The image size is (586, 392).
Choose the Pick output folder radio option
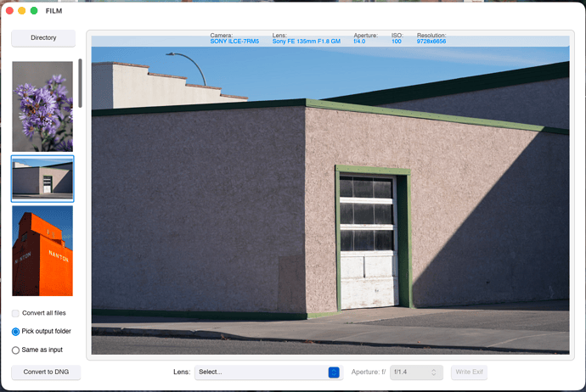(15, 332)
